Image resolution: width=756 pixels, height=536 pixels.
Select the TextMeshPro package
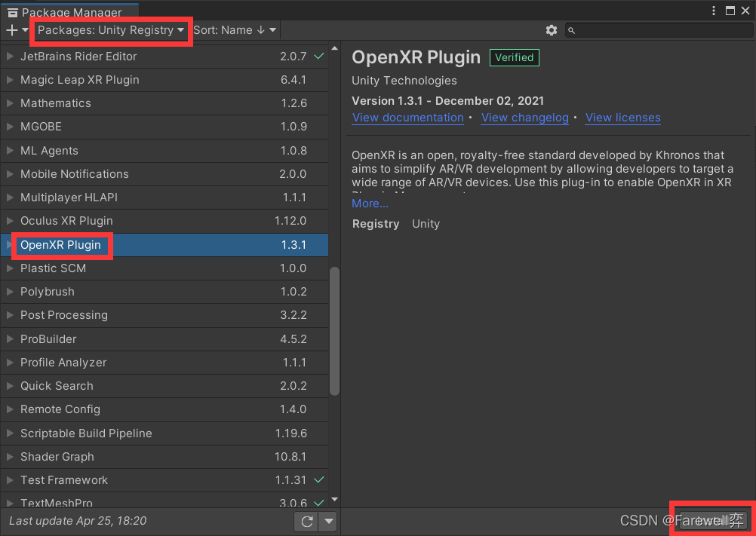[164, 501]
